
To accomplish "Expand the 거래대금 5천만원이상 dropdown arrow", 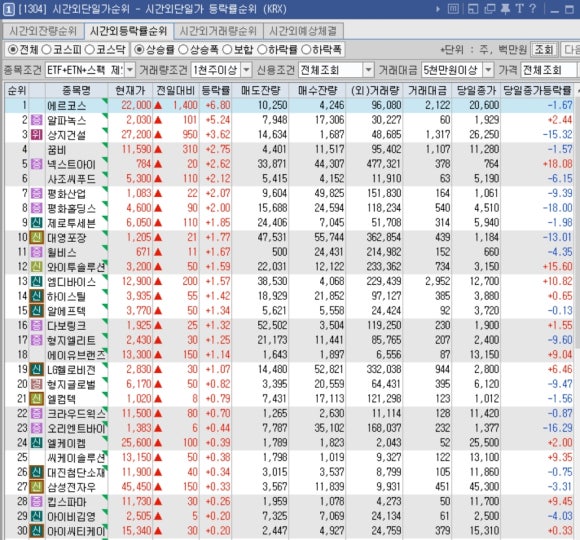I will [x=488, y=70].
